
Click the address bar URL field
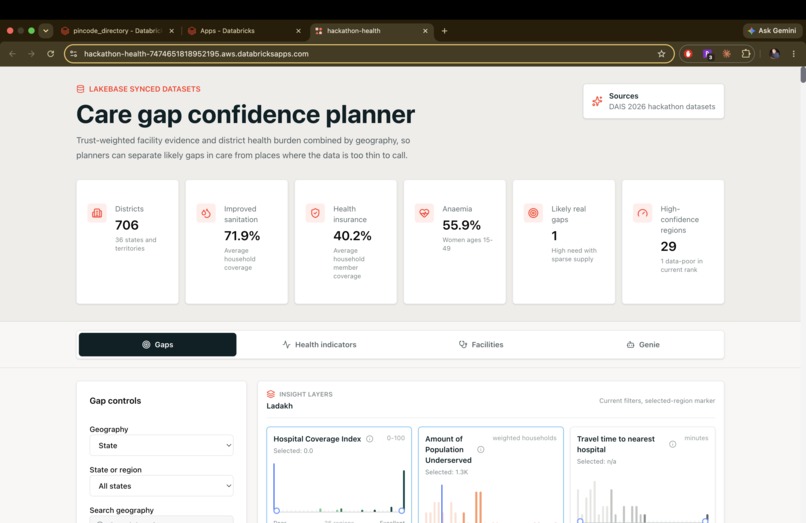[x=369, y=53]
